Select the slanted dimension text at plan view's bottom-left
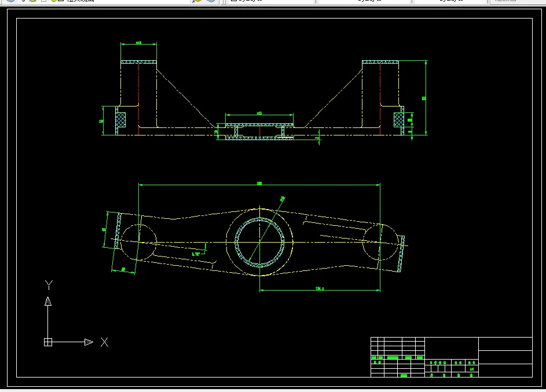Image resolution: width=546 pixels, height=392 pixels. pyautogui.click(x=123, y=269)
